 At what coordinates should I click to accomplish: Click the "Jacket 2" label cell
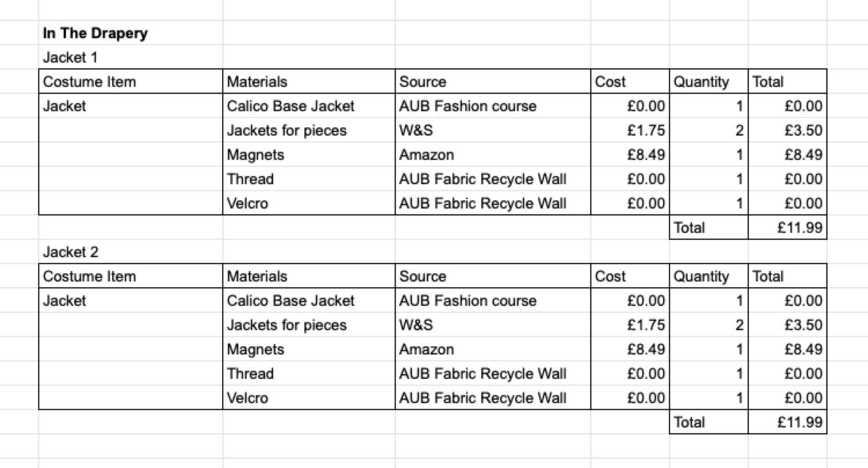71,252
